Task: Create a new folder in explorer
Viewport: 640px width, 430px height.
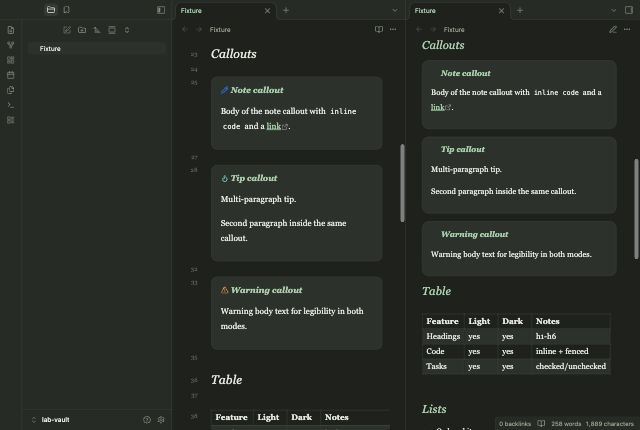Action: coord(82,30)
